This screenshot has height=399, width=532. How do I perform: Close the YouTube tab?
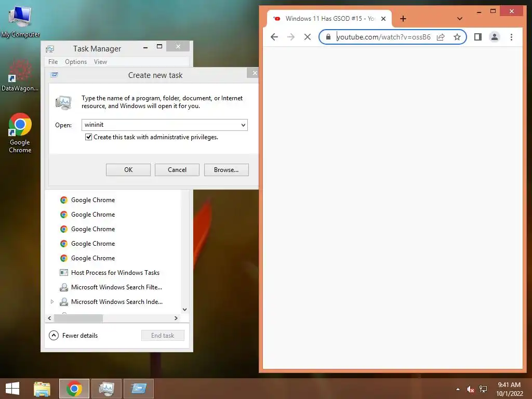click(x=383, y=19)
